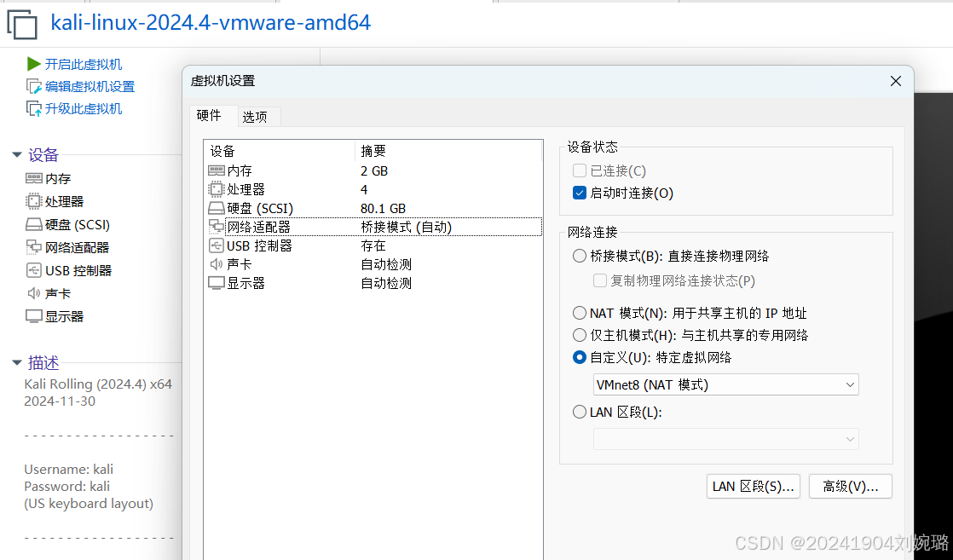Viewport: 953px width, 560px height.
Task: Click the edit virtual machine settings wrench icon
Action: [x=34, y=86]
